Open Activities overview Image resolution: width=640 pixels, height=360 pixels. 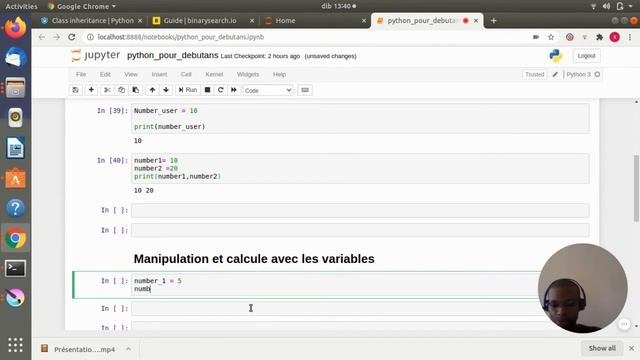click(x=21, y=6)
